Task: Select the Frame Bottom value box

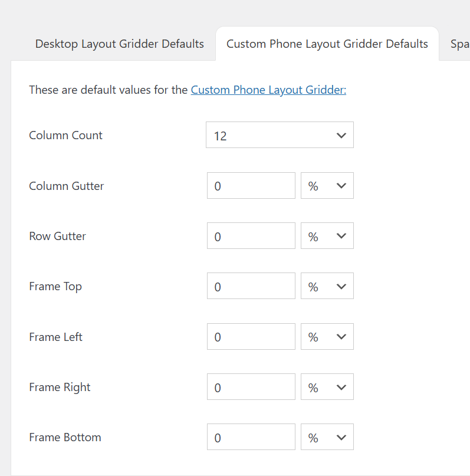Action: tap(251, 437)
